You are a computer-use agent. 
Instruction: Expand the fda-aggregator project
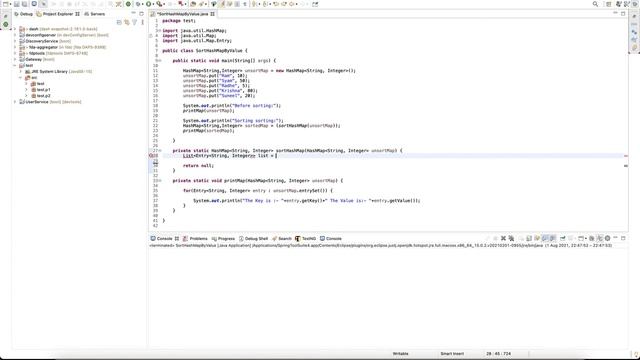15,47
